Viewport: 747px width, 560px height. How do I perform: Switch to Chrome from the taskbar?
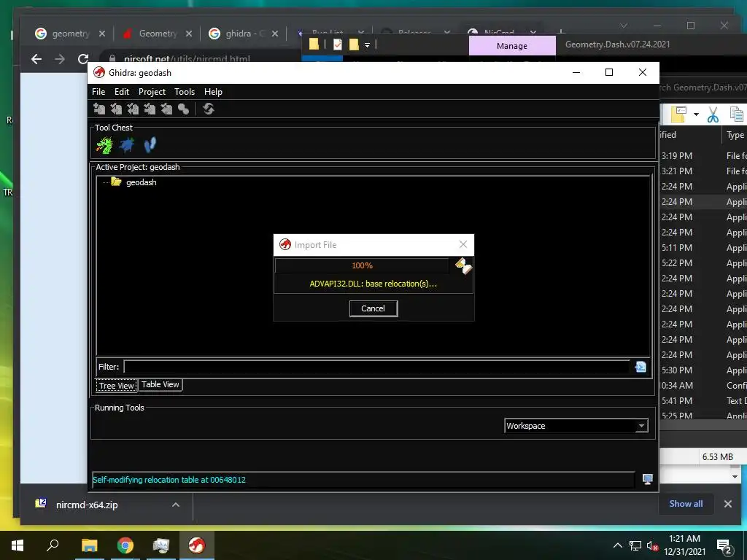(125, 545)
